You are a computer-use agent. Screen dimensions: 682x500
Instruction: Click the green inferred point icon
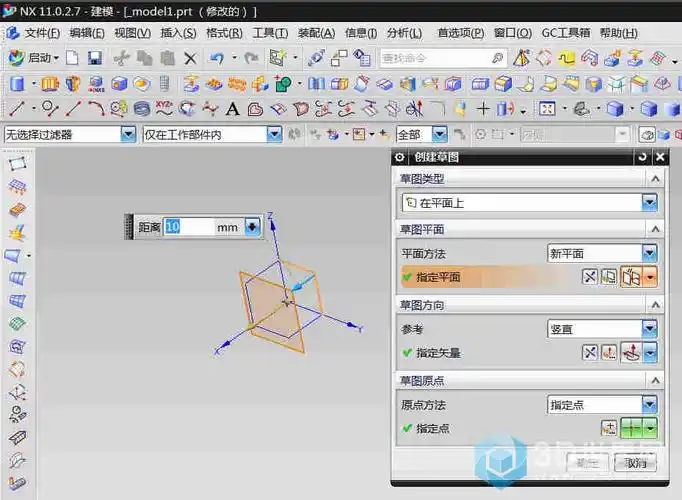[631, 429]
